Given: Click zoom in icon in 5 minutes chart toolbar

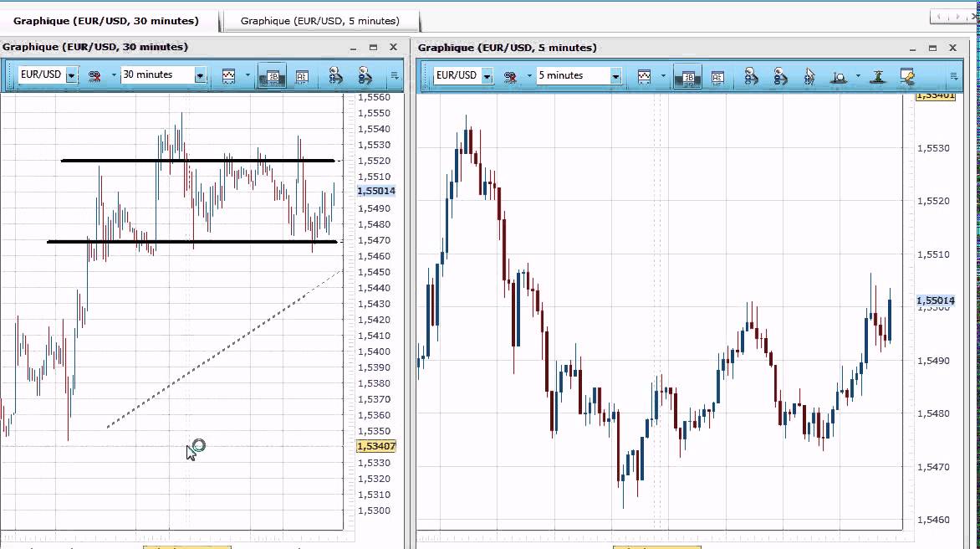Looking at the screenshot, I should [x=751, y=76].
